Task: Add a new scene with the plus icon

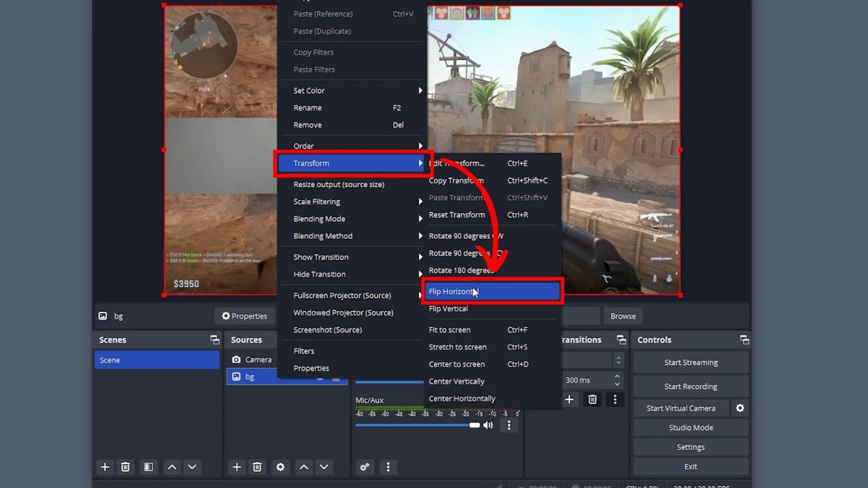Action: (x=105, y=467)
